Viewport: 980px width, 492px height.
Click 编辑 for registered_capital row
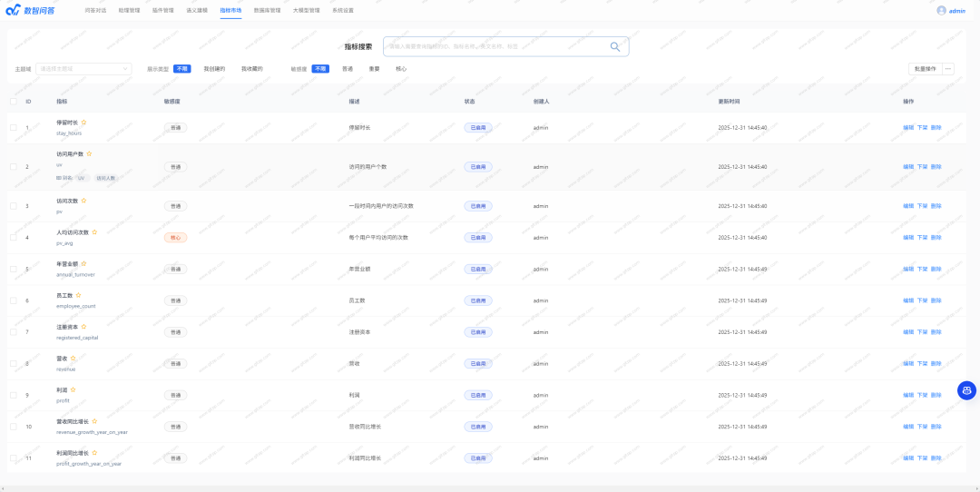(x=908, y=332)
